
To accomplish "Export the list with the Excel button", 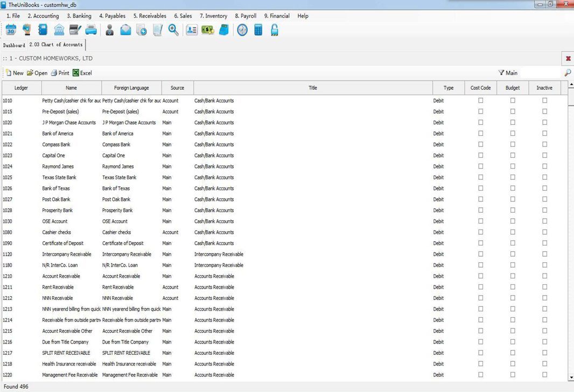I will pos(82,73).
